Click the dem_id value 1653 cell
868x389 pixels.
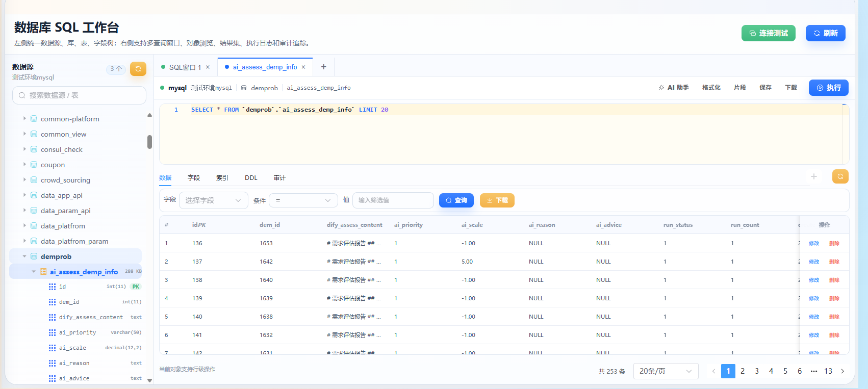[266, 243]
